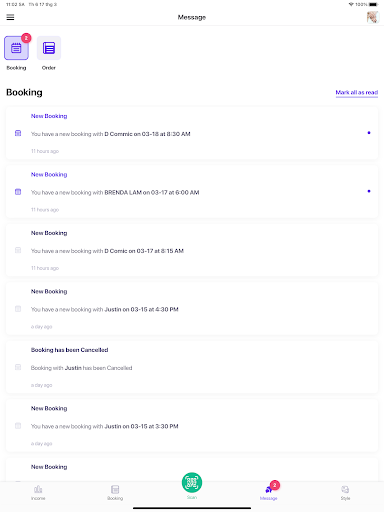This screenshot has width=384, height=512.
Task: Tap the Message tab with badge
Action: click(269, 492)
